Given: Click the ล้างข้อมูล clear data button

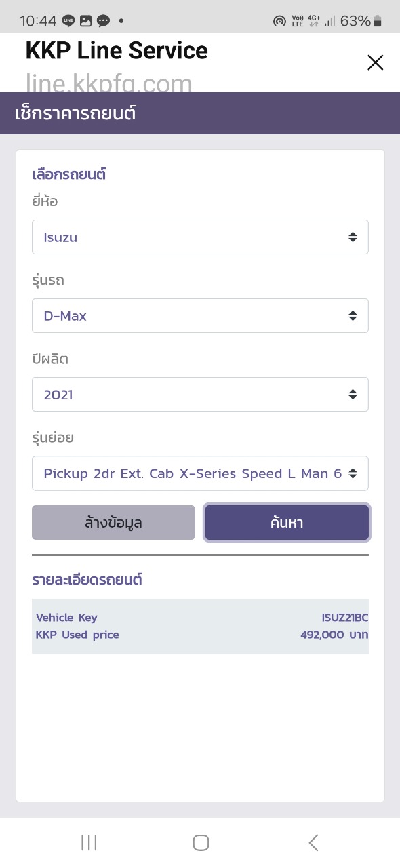Looking at the screenshot, I should click(x=113, y=523).
